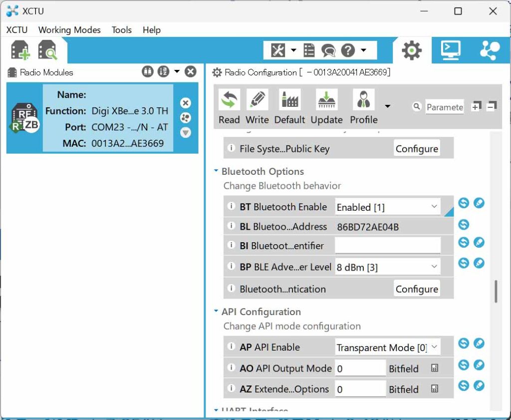Switch to Consoles working mode
Image resolution: width=511 pixels, height=420 pixels.
click(451, 50)
